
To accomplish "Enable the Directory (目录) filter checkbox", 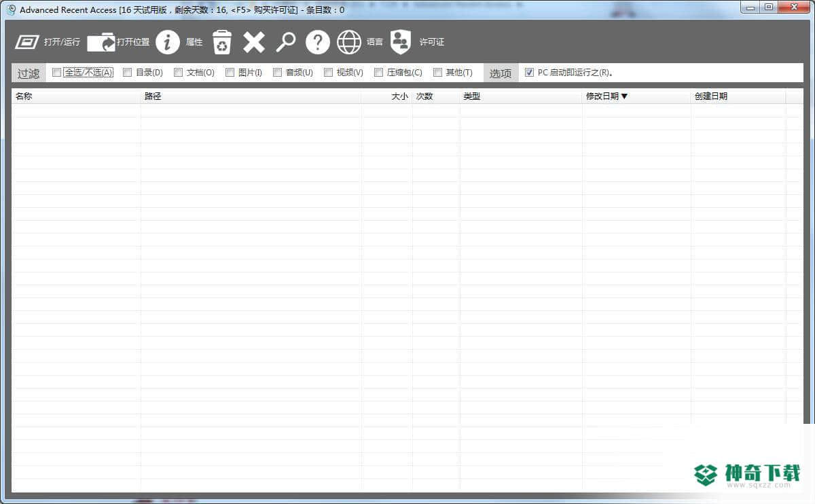I will [127, 72].
